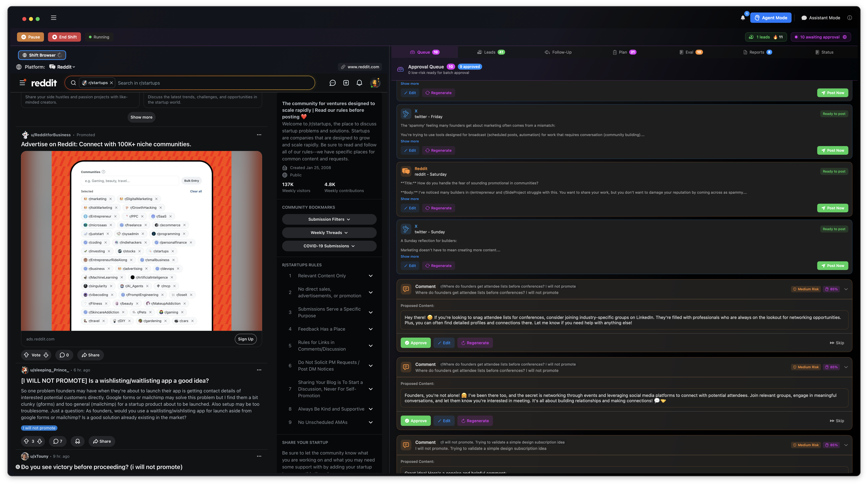Image resolution: width=868 pixels, height=485 pixels.
Task: Expand rule 1 Relevant Content Only
Action: pyautogui.click(x=371, y=276)
